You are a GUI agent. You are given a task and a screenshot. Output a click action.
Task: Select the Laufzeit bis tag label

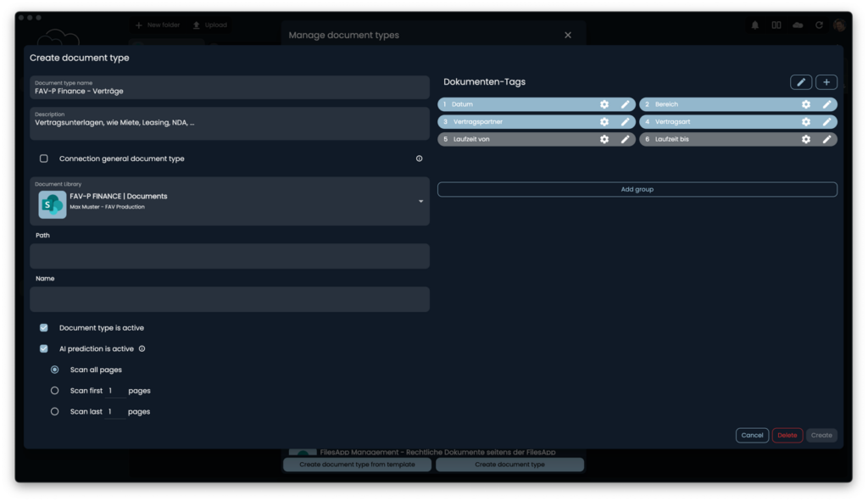click(672, 140)
